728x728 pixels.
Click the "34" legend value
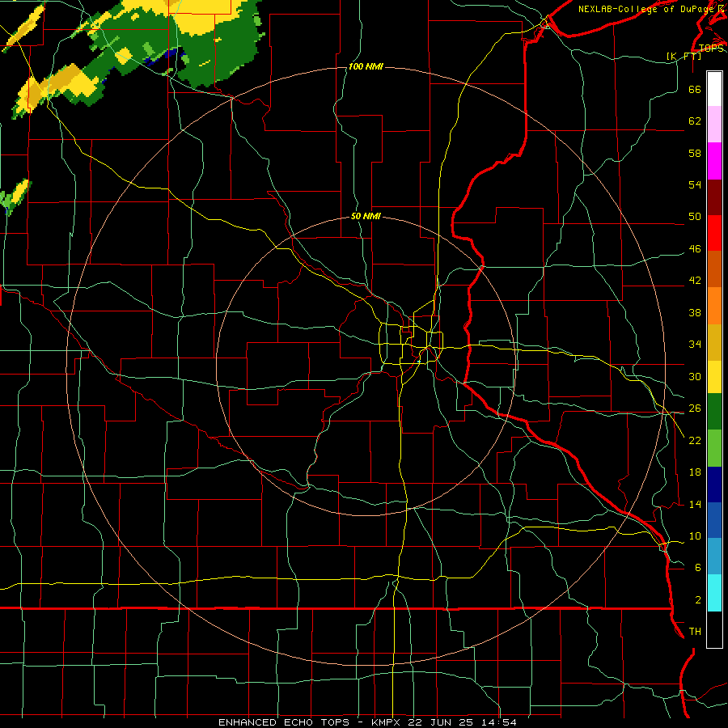[x=695, y=345]
